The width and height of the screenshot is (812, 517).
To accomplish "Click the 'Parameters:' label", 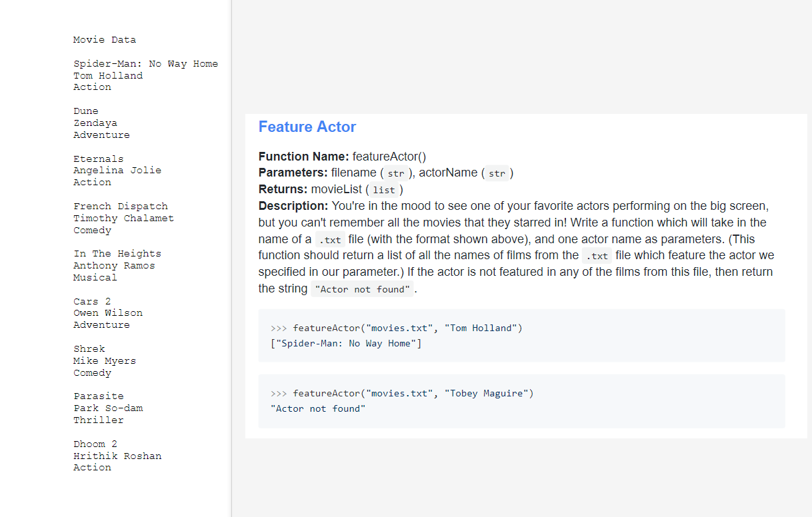I will tap(293, 173).
